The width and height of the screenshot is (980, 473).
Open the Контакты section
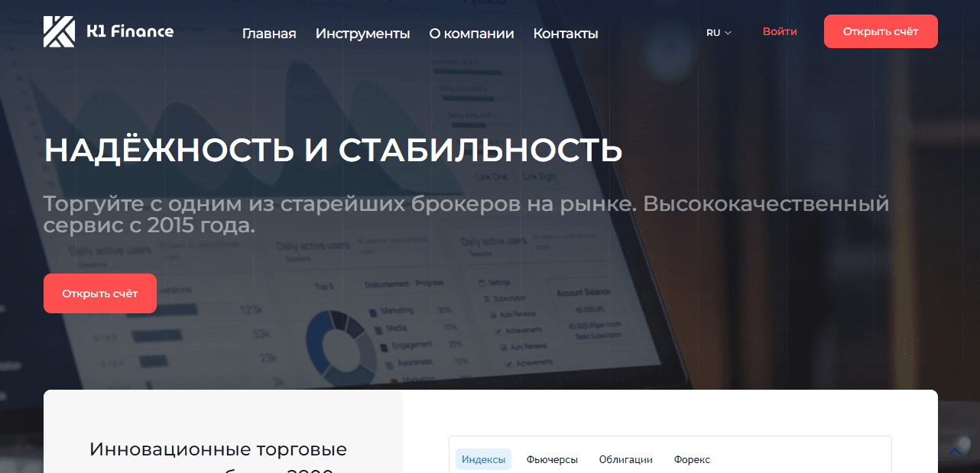coord(566,34)
